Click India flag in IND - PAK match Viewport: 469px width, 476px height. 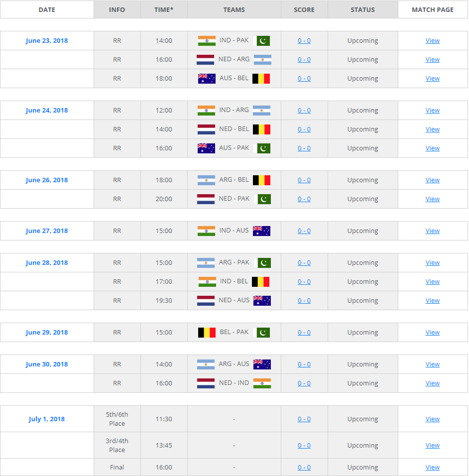pos(206,41)
